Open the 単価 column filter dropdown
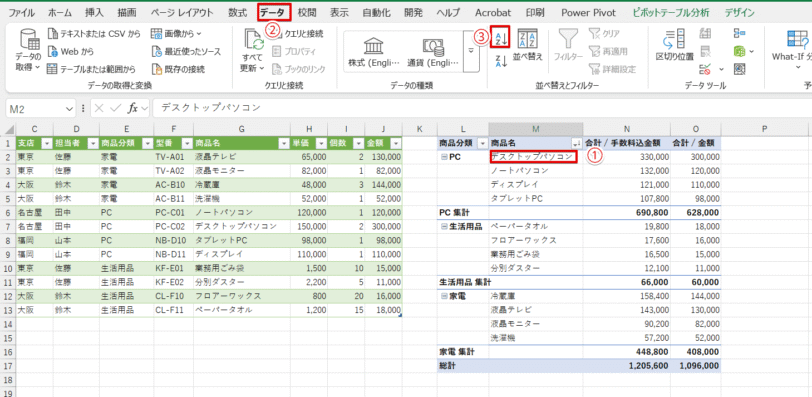 pos(321,143)
